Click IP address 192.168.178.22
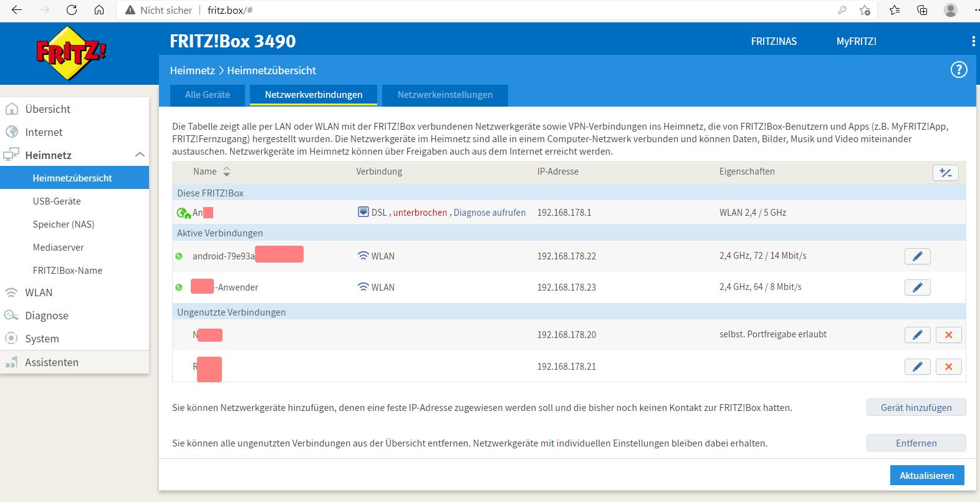980x502 pixels. pos(567,256)
